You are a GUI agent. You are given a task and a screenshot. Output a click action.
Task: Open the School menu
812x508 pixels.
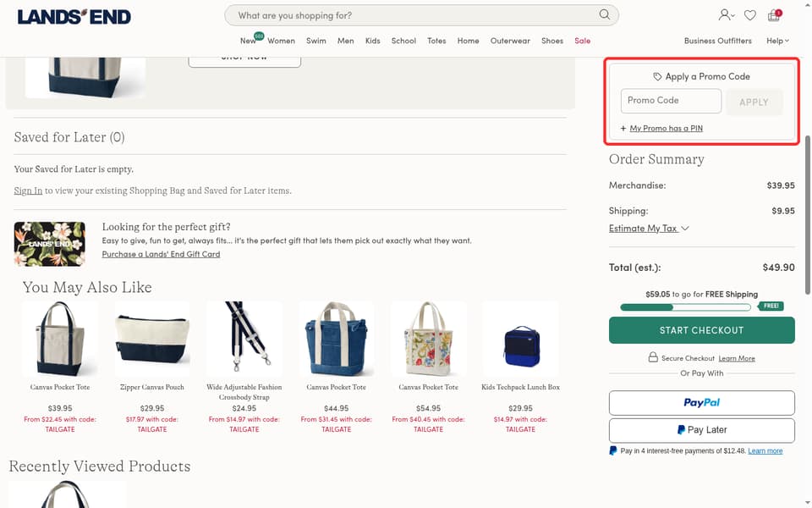click(x=403, y=41)
